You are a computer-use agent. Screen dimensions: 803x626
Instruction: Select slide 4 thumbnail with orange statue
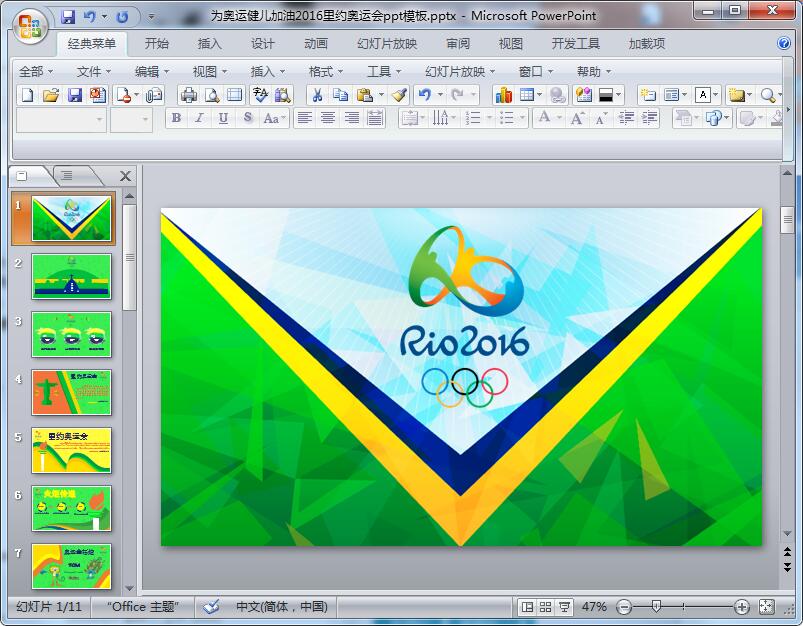(71, 392)
